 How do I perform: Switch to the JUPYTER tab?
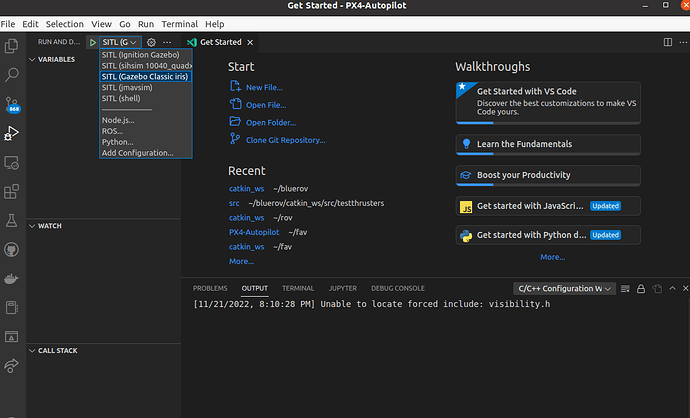coord(343,289)
